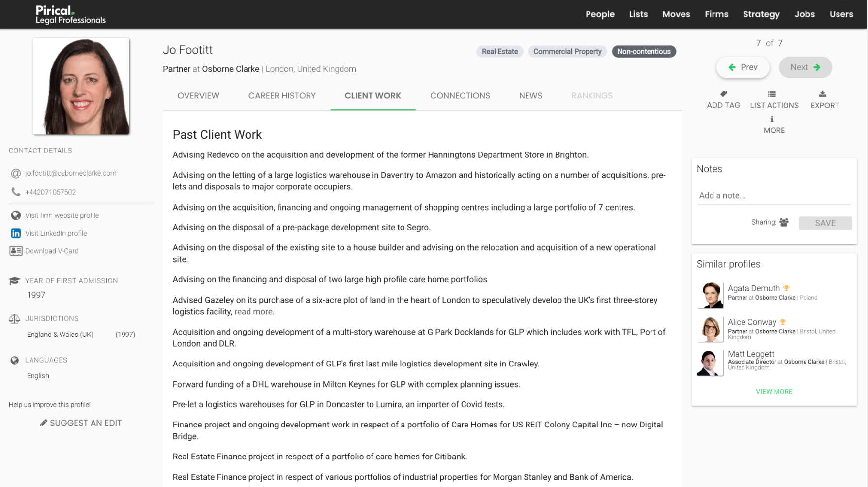Click Jo Footitt's profile photo
Screen dimensions: 868x487
click(81, 87)
